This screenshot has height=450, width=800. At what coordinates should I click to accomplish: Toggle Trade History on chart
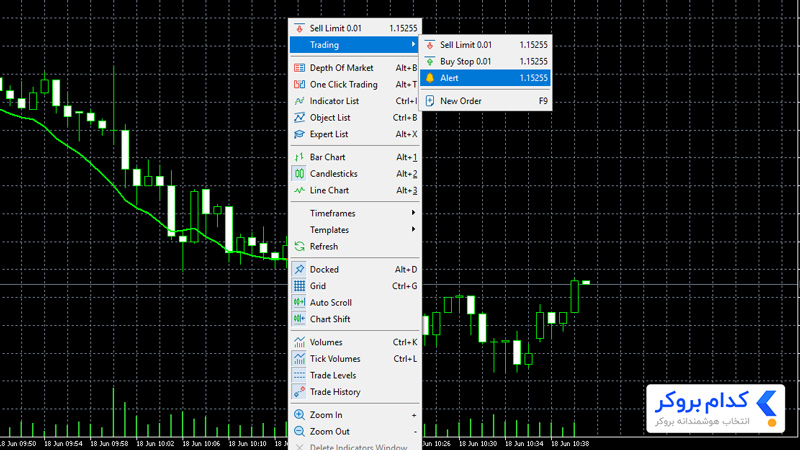[x=355, y=392]
